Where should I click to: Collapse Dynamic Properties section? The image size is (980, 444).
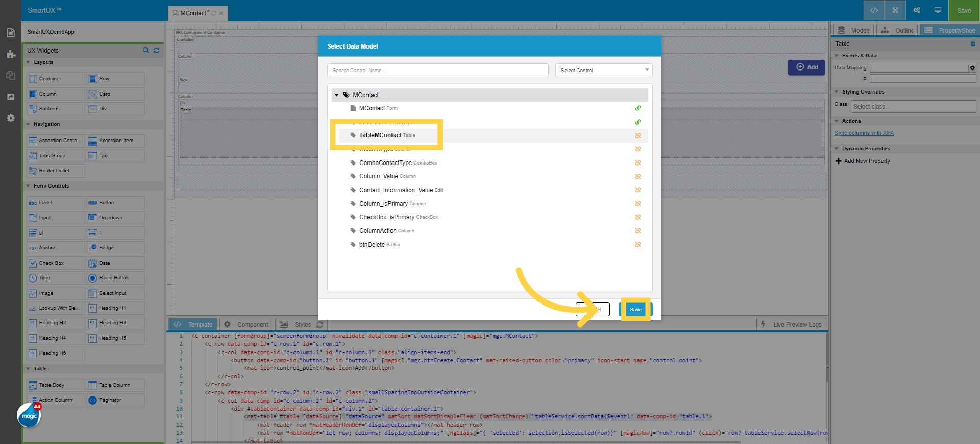[837, 149]
